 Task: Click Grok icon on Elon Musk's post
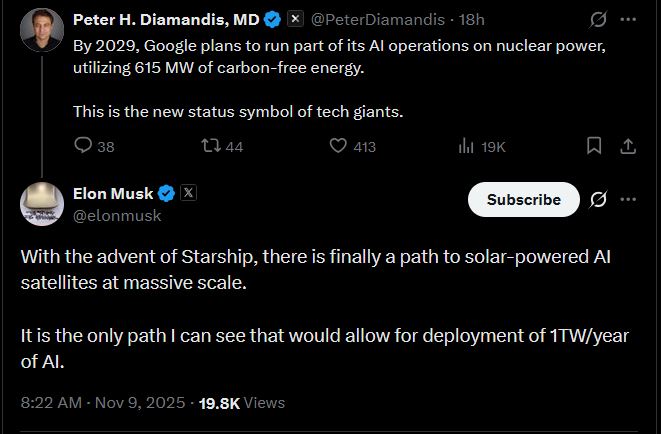point(598,199)
